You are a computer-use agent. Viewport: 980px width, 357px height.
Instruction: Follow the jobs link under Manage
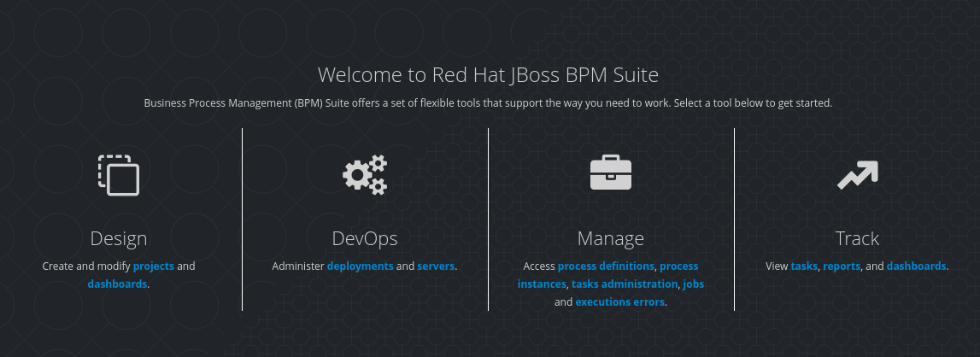694,284
